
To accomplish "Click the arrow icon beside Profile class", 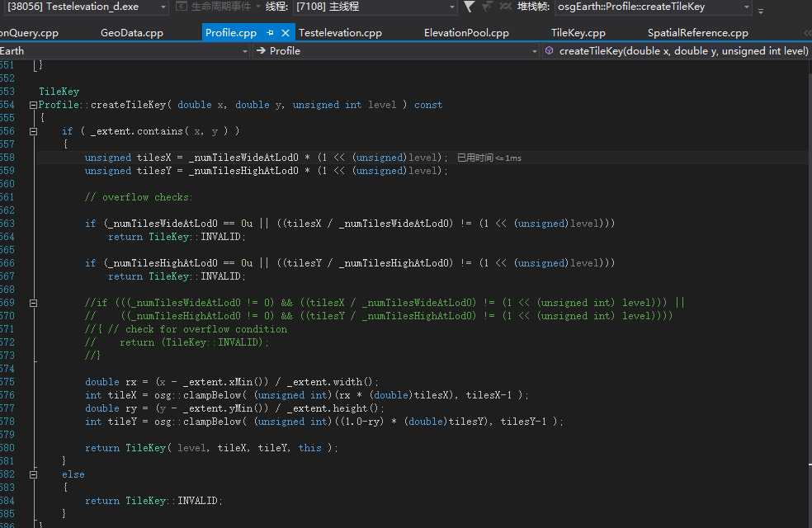I will (x=261, y=50).
